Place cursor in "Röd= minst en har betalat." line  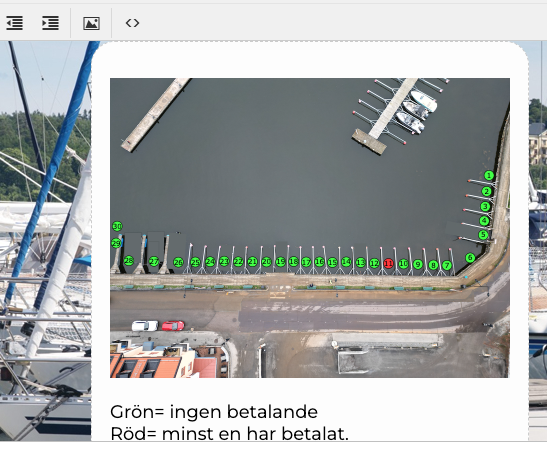tap(229, 434)
